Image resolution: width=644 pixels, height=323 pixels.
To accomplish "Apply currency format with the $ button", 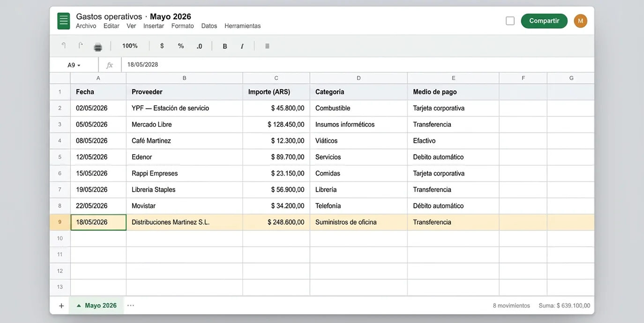I will coord(162,46).
